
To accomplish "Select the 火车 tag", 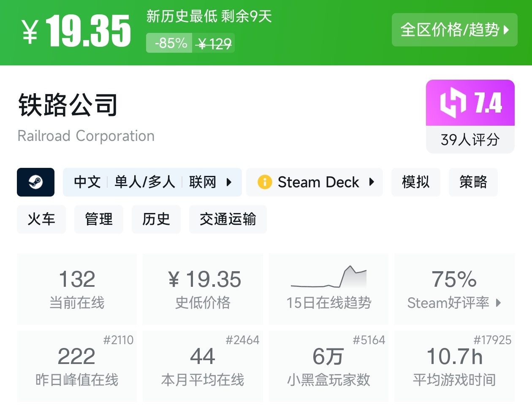I will click(41, 219).
